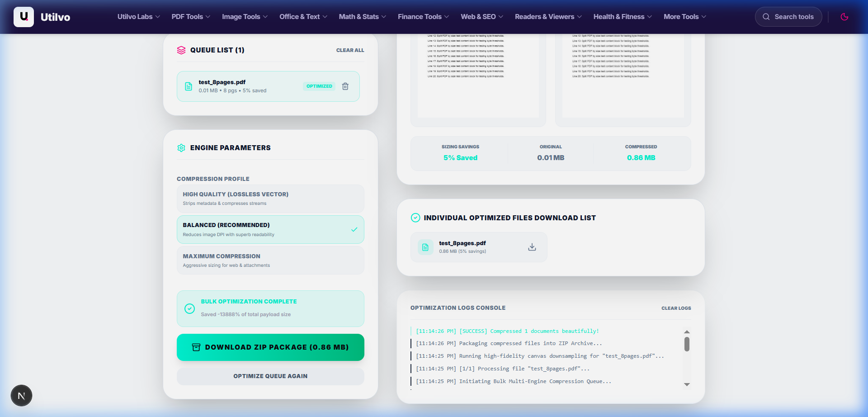Select Balanced (Recommended) compression profile
This screenshot has height=417, width=868.
click(270, 229)
